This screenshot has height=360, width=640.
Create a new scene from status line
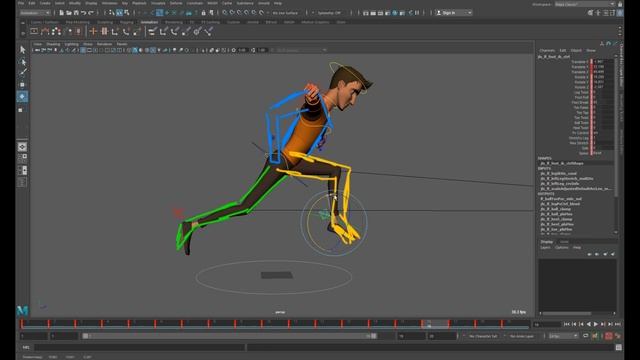[x=61, y=13]
